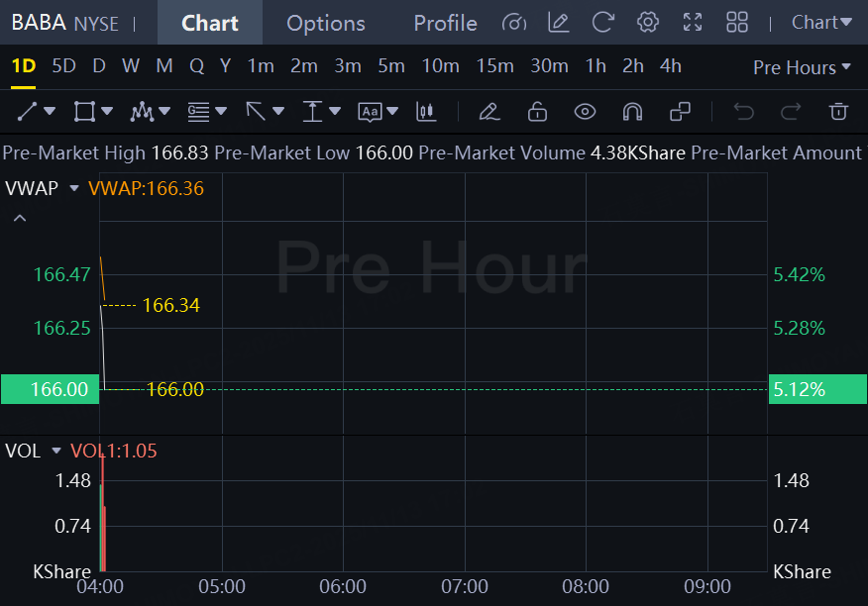Screen dimensions: 868x606
Task: Open the multi-chart grid layout
Action: point(737,22)
